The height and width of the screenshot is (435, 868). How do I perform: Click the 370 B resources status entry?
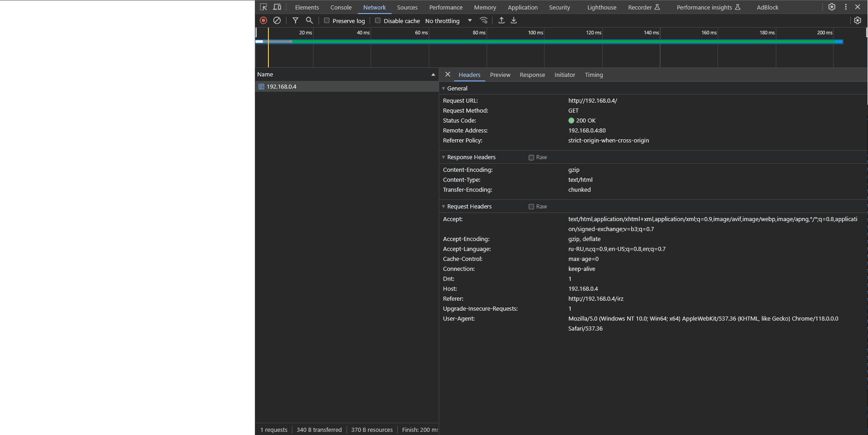372,430
